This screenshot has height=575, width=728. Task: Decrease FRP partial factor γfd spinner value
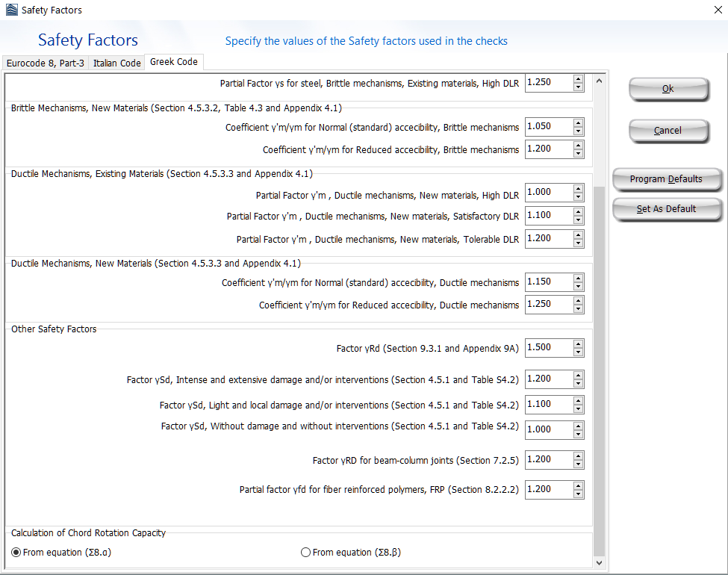tap(578, 494)
